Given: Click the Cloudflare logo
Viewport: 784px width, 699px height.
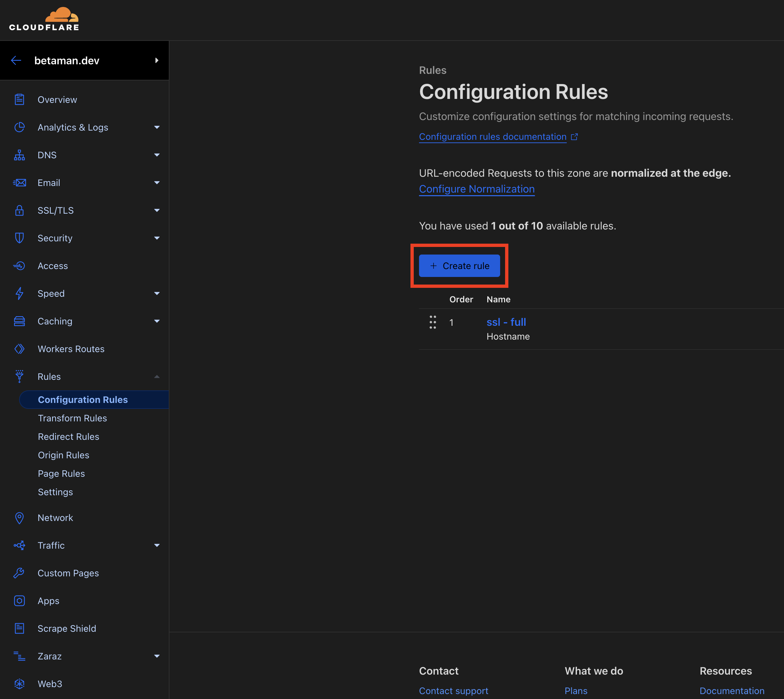Looking at the screenshot, I should click(x=44, y=19).
